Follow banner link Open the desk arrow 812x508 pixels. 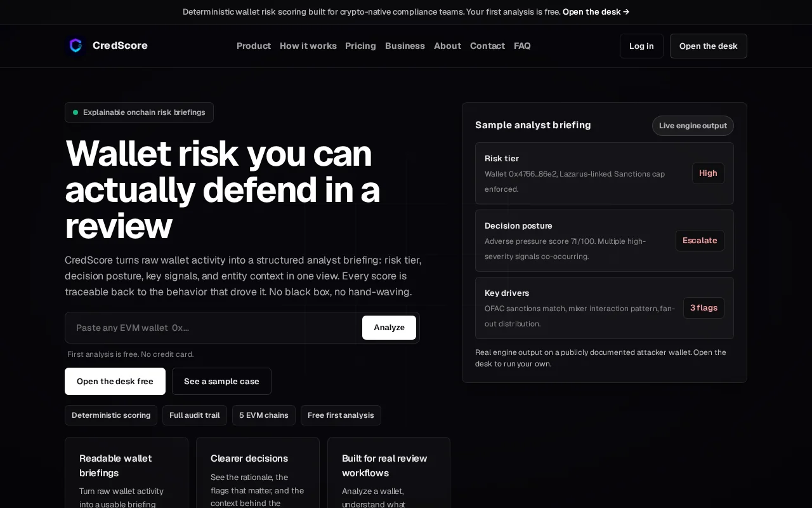coord(596,11)
